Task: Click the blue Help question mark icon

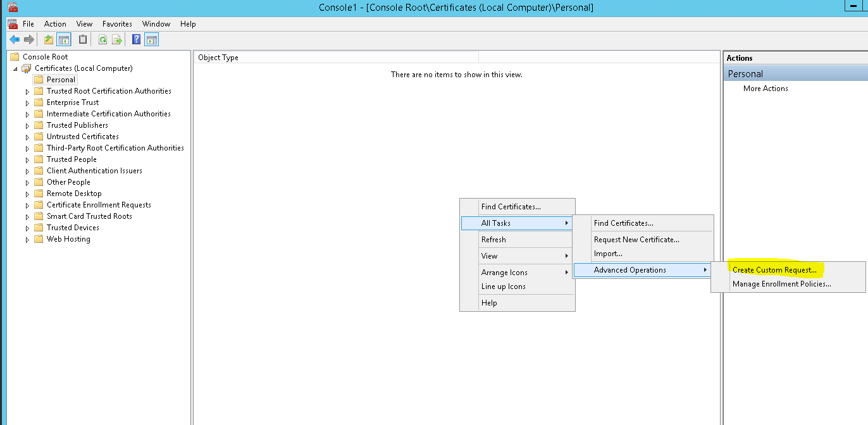Action: tap(136, 40)
